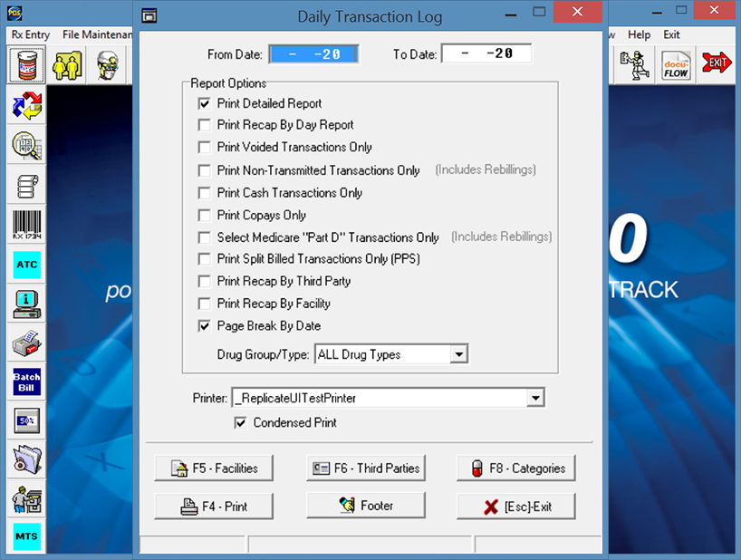This screenshot has height=560, width=741.
Task: Select the prescription bottle Rx icon
Action: [27, 65]
